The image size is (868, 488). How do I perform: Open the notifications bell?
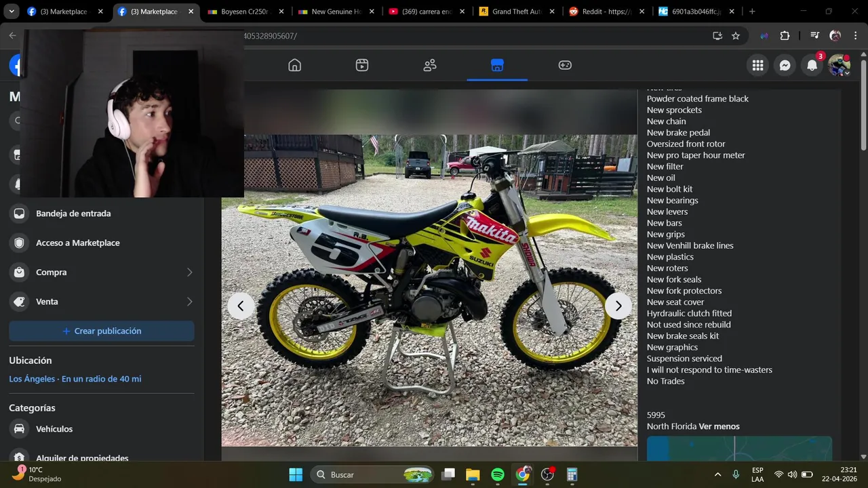[812, 65]
